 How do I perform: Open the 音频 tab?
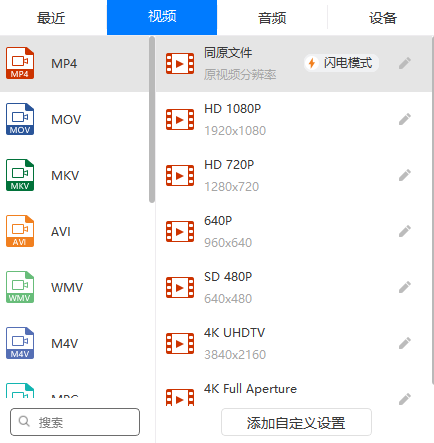[272, 18]
